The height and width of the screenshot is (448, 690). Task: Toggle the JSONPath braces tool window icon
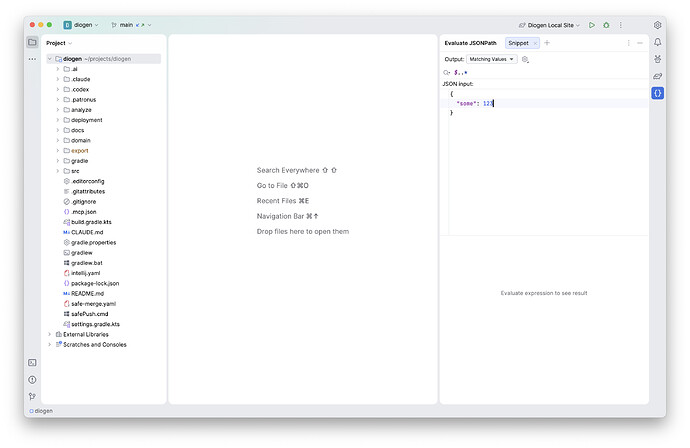click(x=657, y=93)
